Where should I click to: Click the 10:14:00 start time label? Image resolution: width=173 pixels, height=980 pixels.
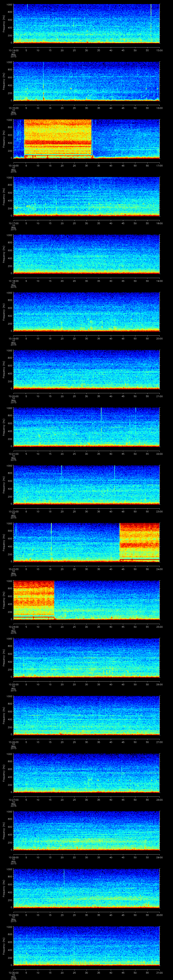13,51
